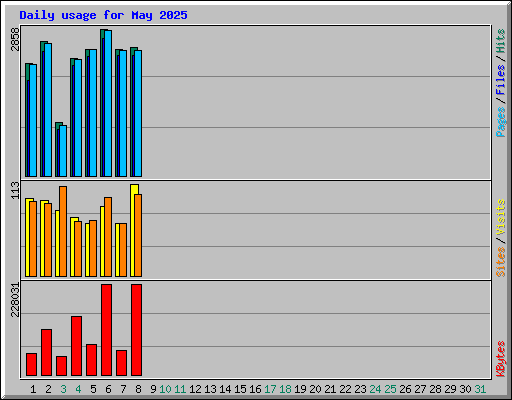
Task: Select the day 8 pages bar
Action: pos(138,113)
